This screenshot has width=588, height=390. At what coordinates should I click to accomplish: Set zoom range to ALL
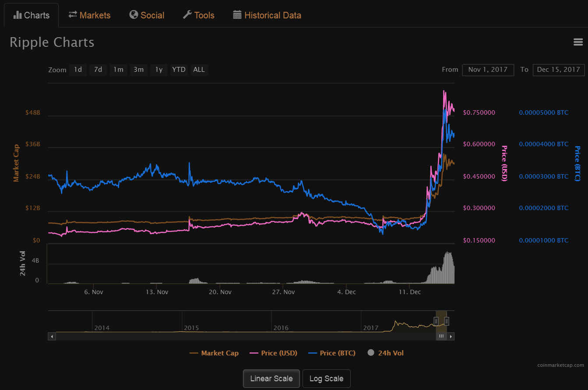(x=199, y=70)
